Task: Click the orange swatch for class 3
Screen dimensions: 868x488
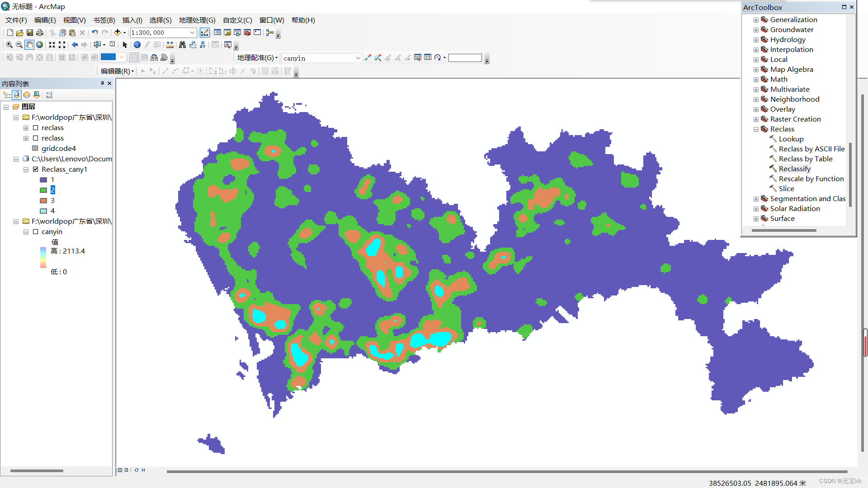Action: coord(43,201)
